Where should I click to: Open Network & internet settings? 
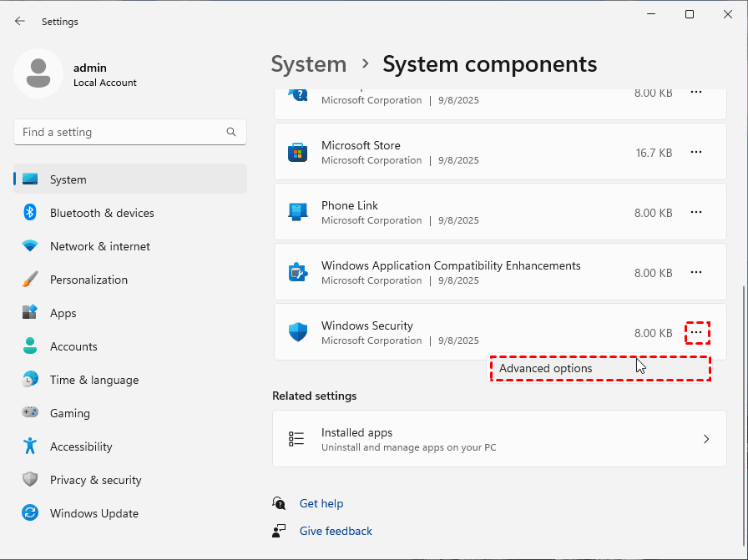tap(99, 246)
